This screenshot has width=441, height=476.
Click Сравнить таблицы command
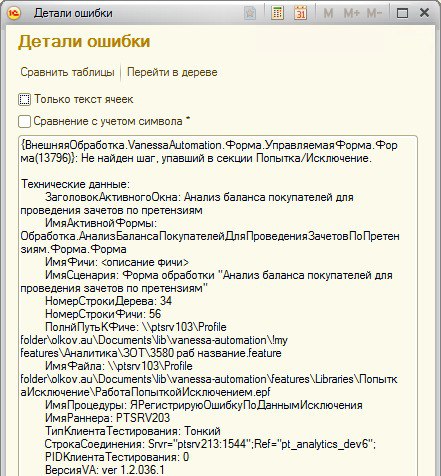point(67,72)
